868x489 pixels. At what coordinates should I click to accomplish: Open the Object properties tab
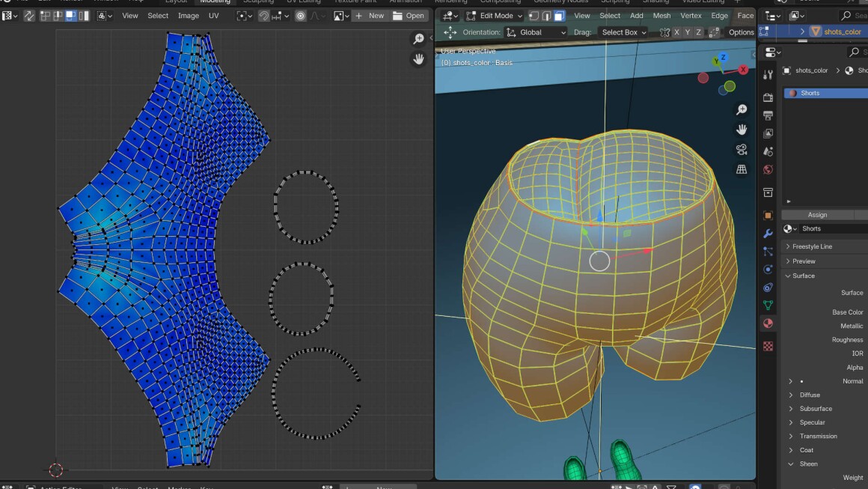pyautogui.click(x=768, y=216)
